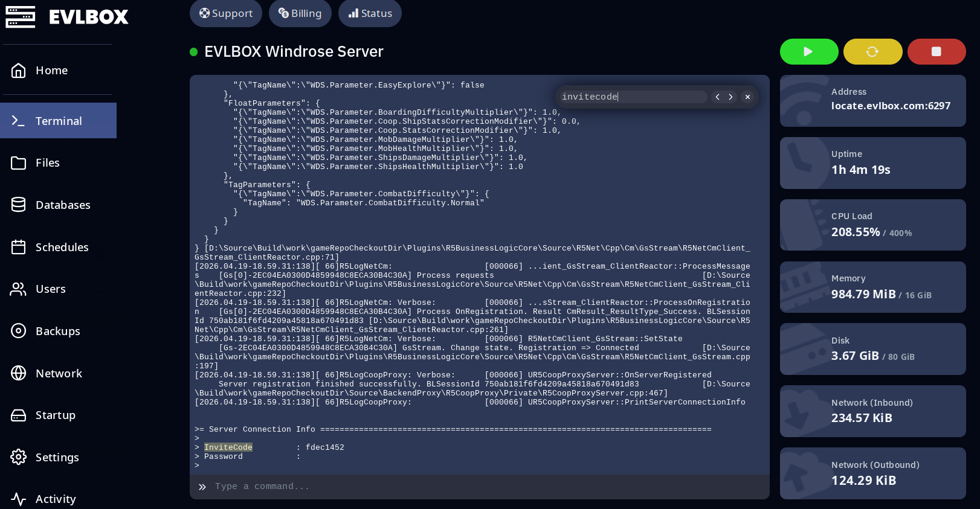
Task: Close the terminal search box
Action: coord(747,97)
